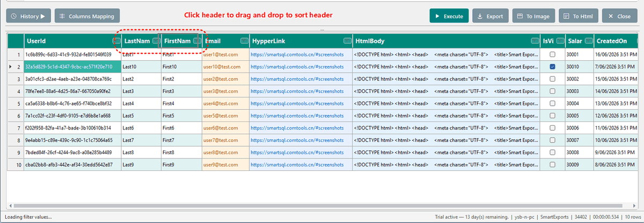The image size is (644, 223).
Task: Tick the IsVi checkbox for Last3 row
Action: (553, 91)
